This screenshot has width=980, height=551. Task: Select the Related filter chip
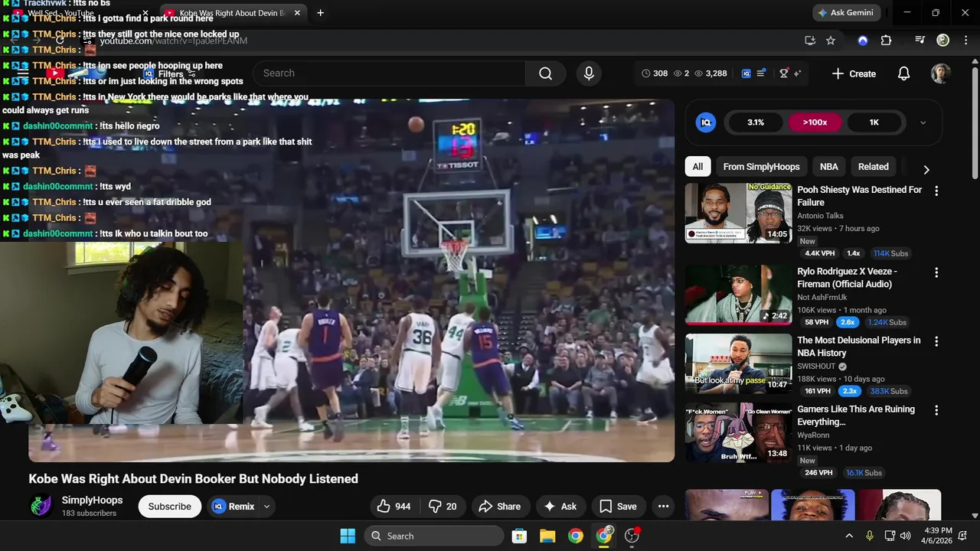(874, 167)
